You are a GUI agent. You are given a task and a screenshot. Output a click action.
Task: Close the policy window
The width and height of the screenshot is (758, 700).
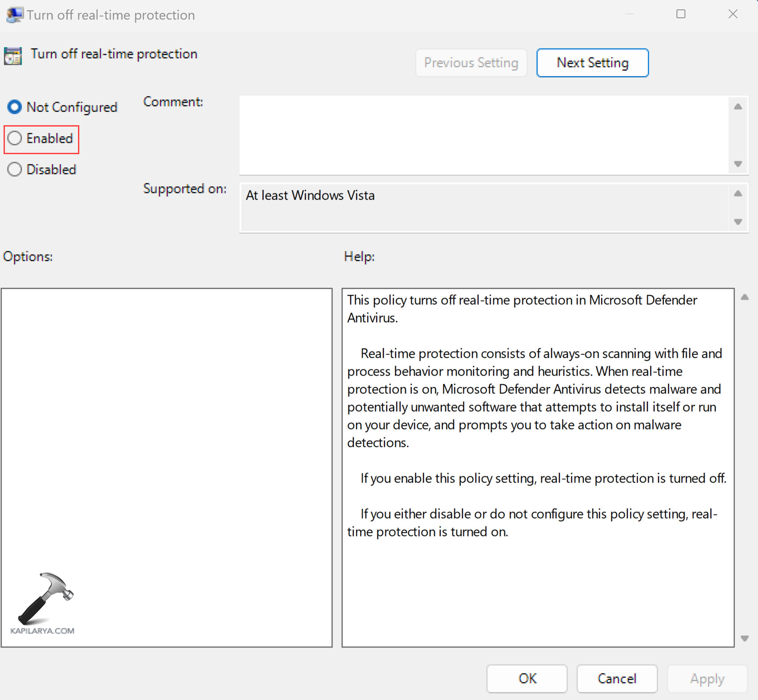(x=733, y=14)
